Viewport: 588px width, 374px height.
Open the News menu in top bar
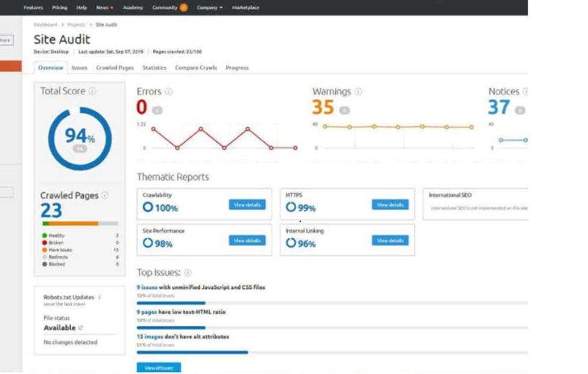104,8
